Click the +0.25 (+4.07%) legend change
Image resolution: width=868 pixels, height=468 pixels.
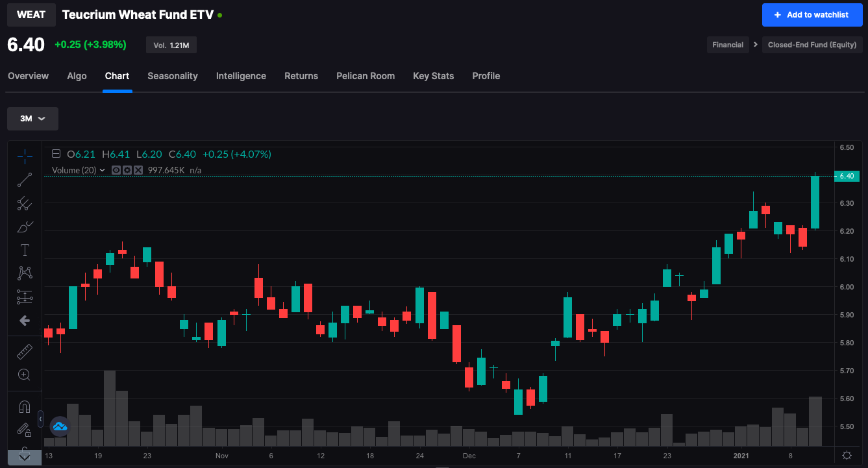coord(237,154)
